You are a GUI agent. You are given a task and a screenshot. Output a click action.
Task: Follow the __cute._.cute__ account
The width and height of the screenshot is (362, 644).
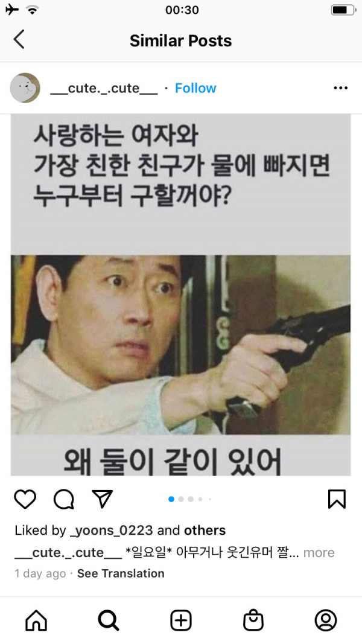(x=195, y=88)
